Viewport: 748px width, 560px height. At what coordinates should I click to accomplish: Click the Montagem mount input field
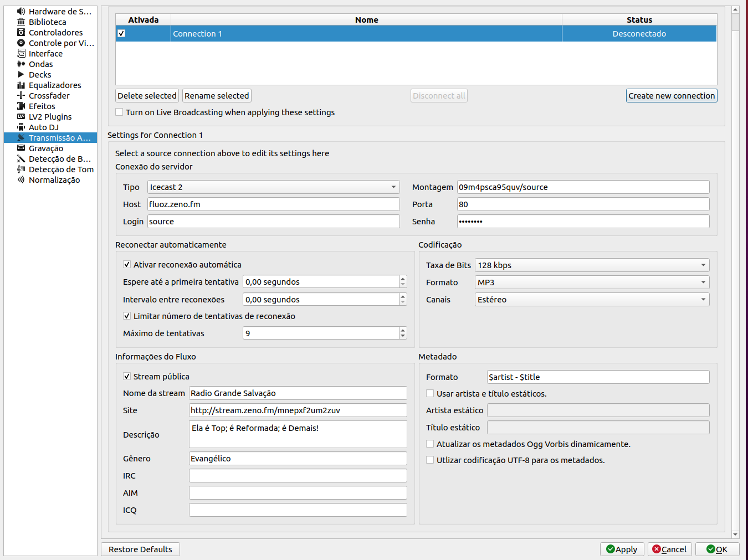pos(583,187)
